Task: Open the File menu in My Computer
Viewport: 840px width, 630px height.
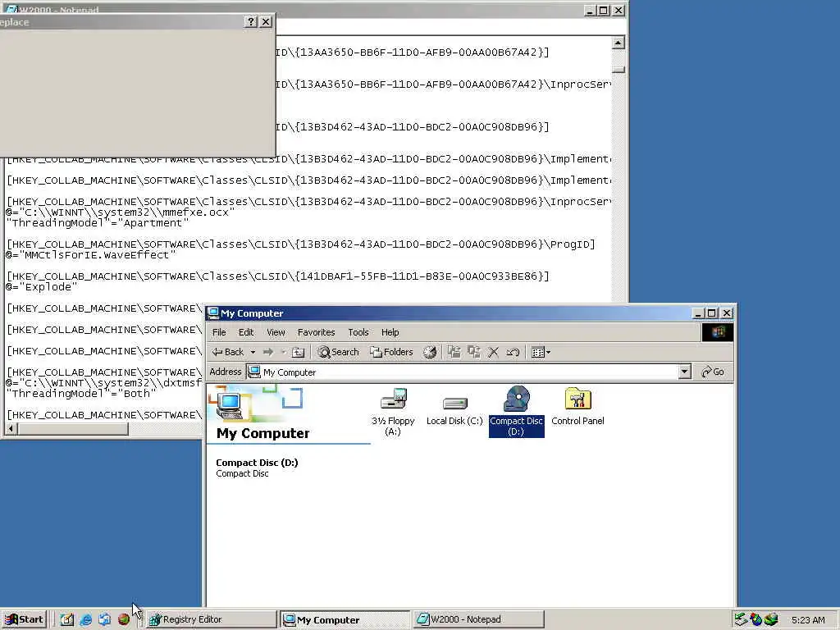Action: coord(219,332)
